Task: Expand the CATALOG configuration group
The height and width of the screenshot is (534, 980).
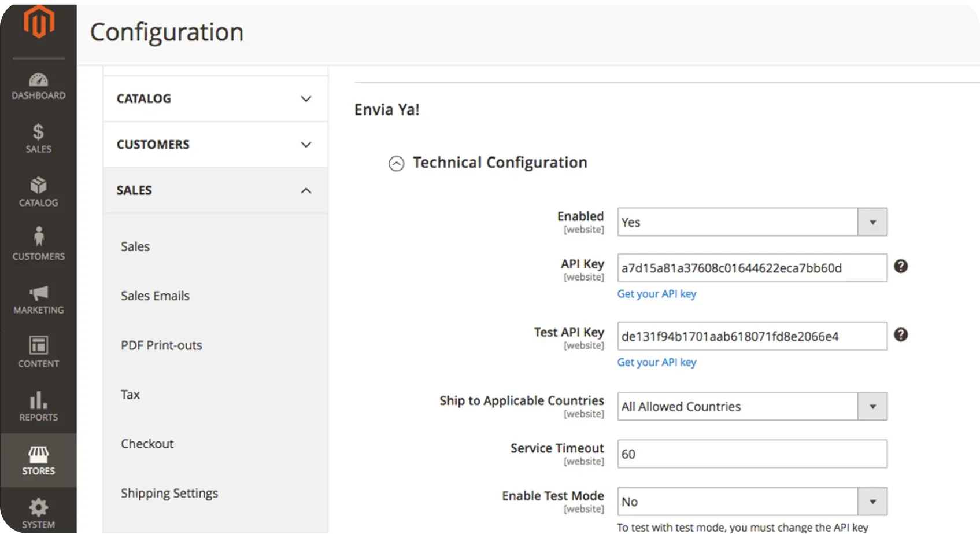Action: click(x=215, y=98)
